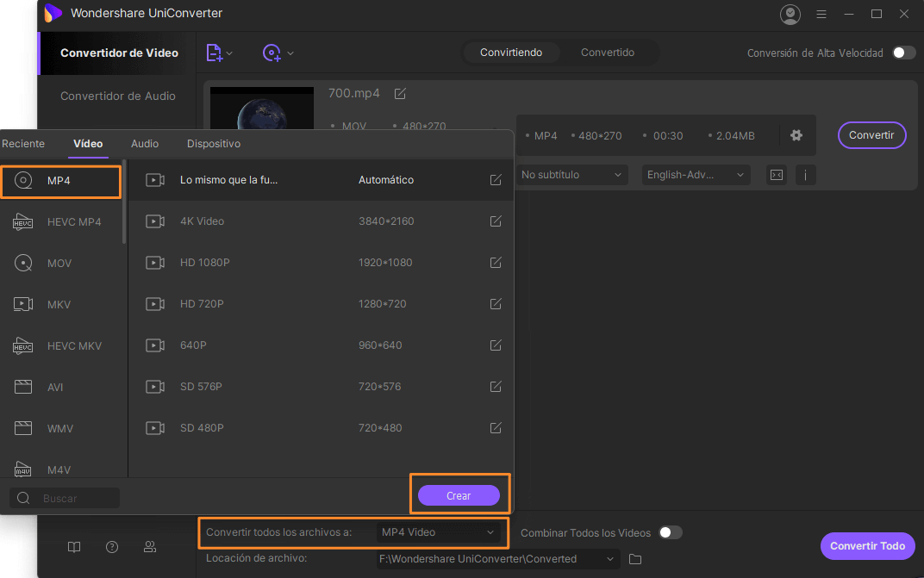Image resolution: width=924 pixels, height=578 pixels.
Task: Open the MP4 Video output format dropdown
Action: tap(438, 532)
